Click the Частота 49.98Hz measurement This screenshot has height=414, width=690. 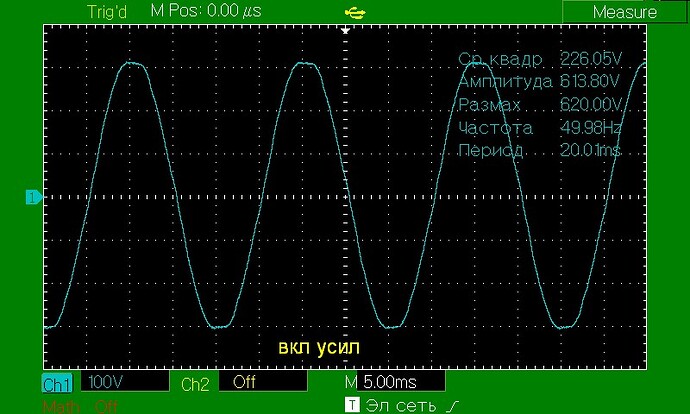point(540,128)
